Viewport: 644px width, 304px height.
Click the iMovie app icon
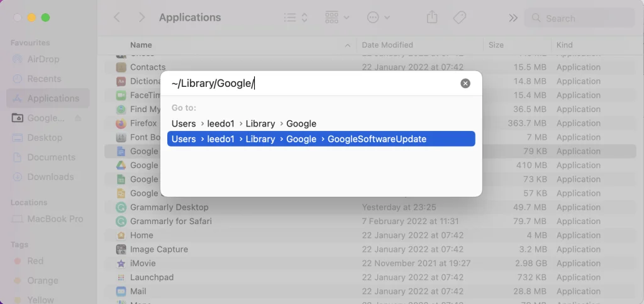click(x=121, y=263)
